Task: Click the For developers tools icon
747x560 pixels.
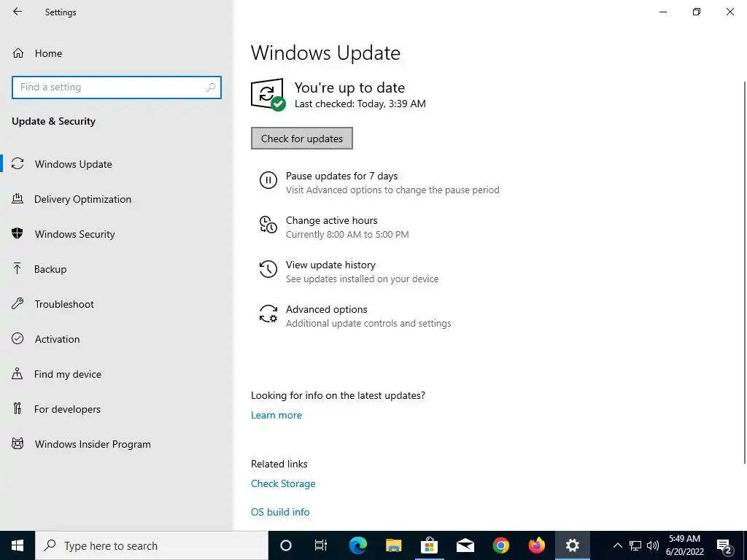Action: [18, 408]
